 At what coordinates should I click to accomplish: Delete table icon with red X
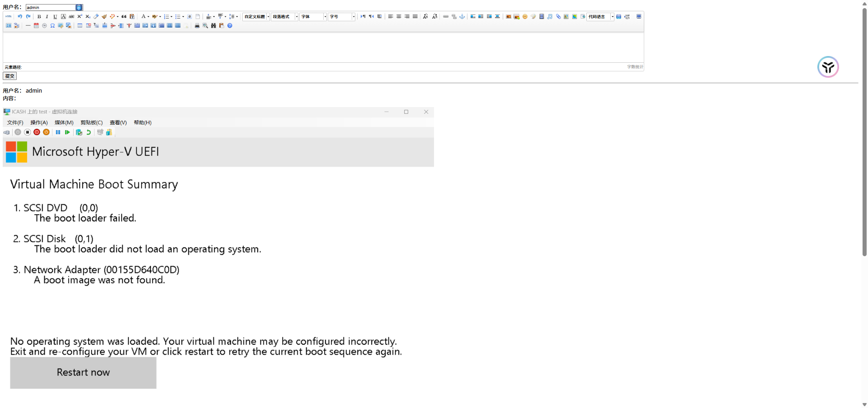click(x=88, y=26)
